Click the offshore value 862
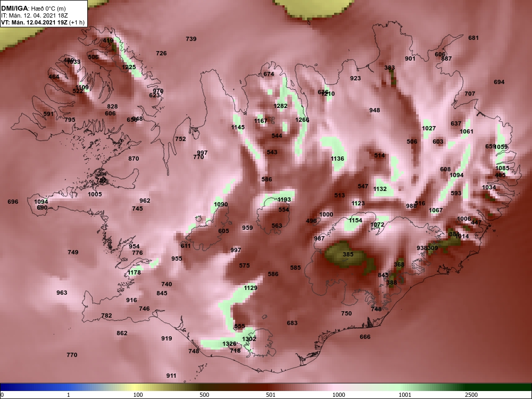Viewport: 532px width, 399px height. tap(122, 333)
